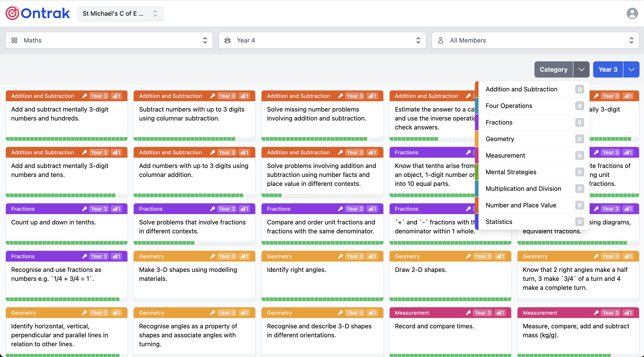This screenshot has width=644, height=357.
Task: Expand the All Members dropdown
Action: pyautogui.click(x=535, y=40)
